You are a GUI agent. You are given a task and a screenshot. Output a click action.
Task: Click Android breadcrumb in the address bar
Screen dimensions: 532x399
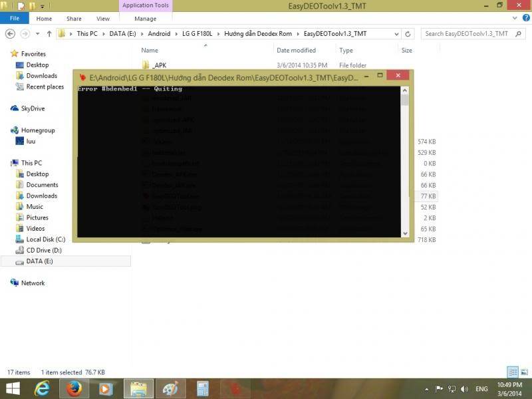click(x=159, y=34)
